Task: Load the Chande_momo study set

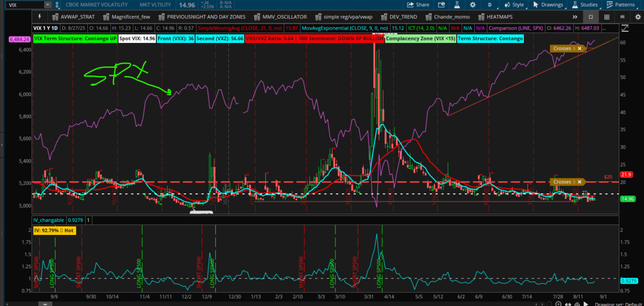Action: tap(448, 17)
